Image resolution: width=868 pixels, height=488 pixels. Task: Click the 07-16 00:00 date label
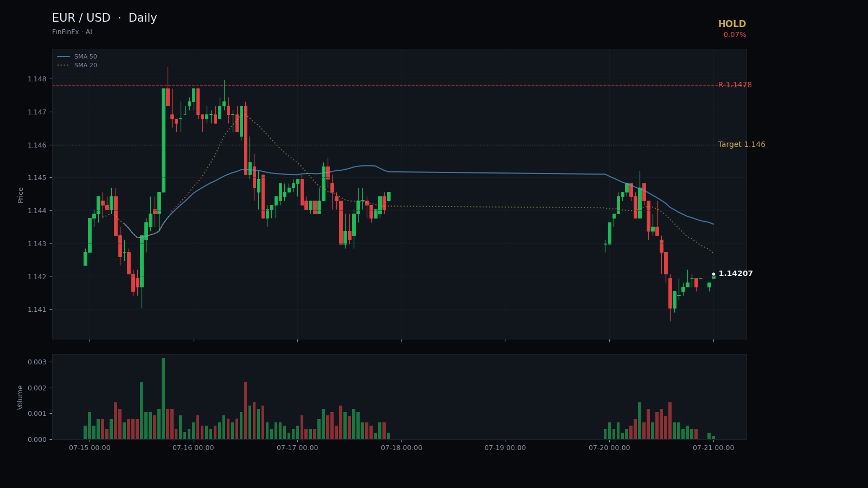[193, 448]
